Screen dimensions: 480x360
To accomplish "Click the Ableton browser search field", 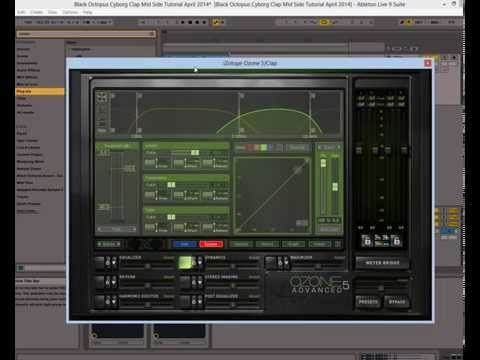I will pyautogui.click(x=86, y=34).
